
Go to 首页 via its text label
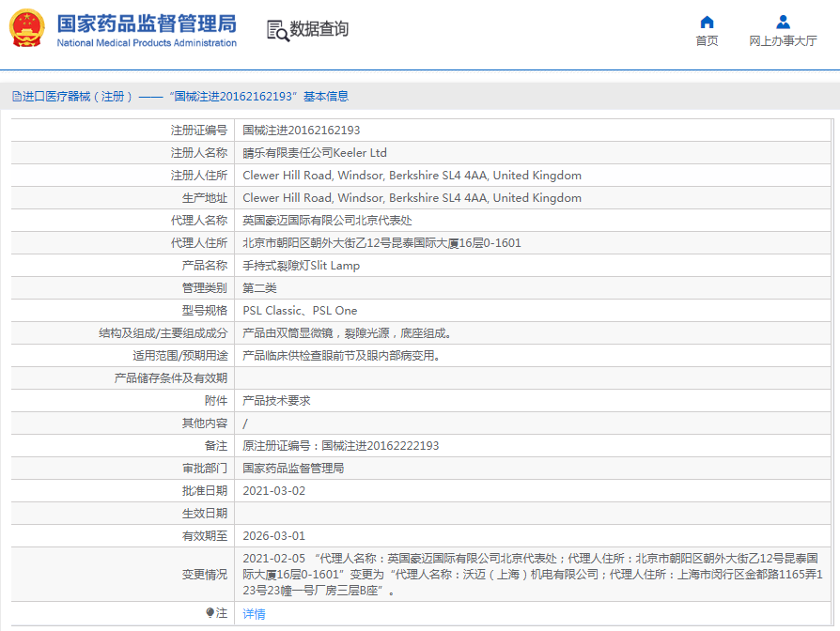[707, 41]
